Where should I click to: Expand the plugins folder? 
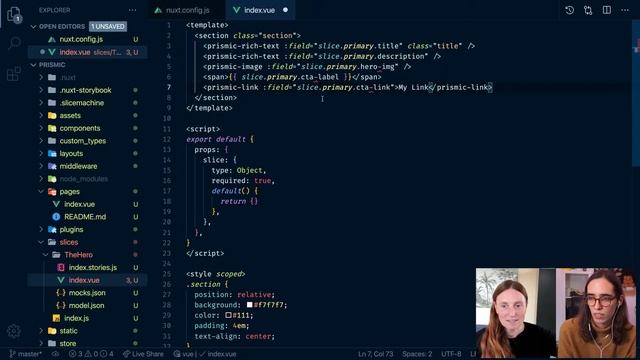tap(88, 229)
